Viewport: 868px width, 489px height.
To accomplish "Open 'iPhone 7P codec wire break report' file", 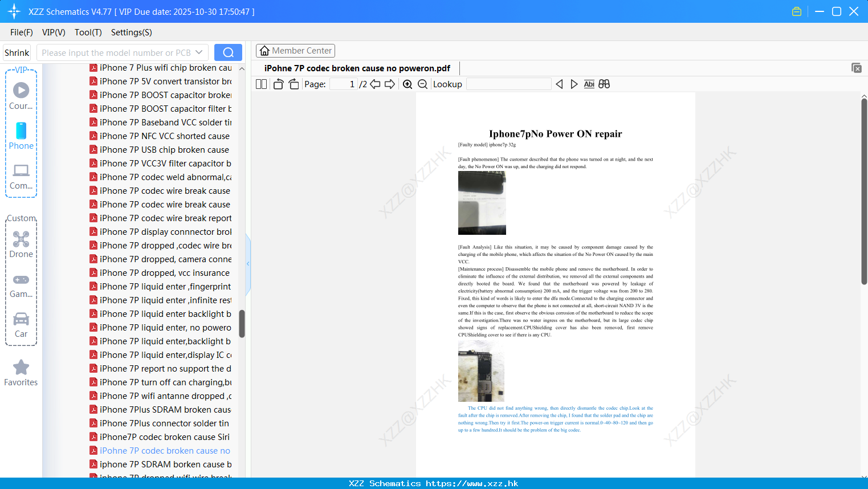I will tap(161, 218).
